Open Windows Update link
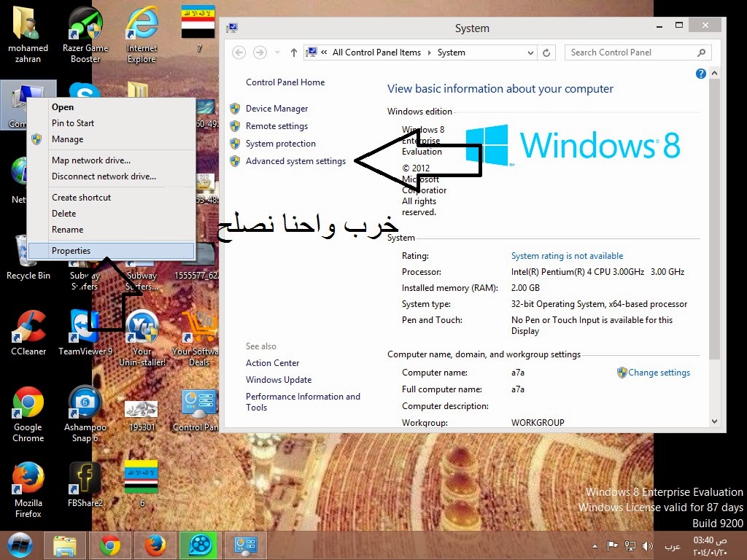 (x=279, y=379)
